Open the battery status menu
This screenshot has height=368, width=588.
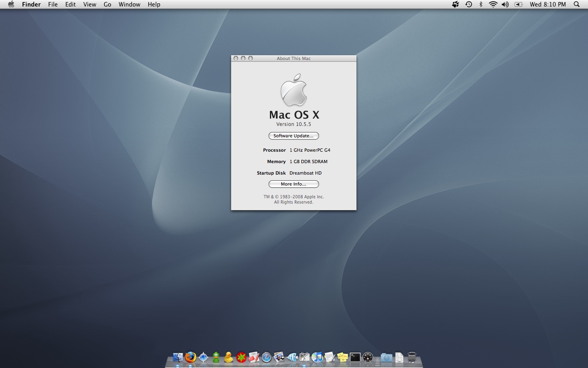tap(519, 4)
